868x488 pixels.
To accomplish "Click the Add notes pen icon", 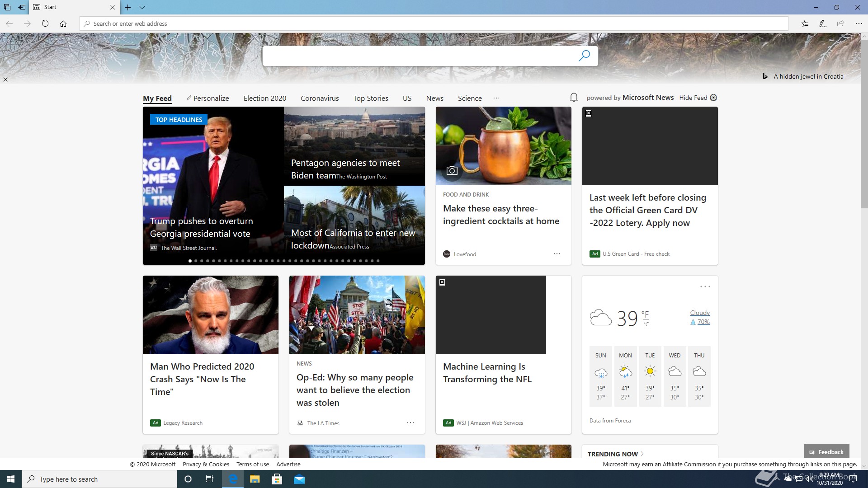I will (823, 23).
